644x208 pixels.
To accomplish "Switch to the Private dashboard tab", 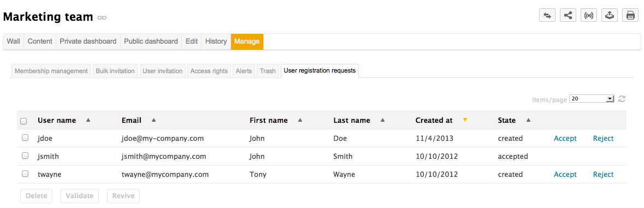I will pos(88,41).
